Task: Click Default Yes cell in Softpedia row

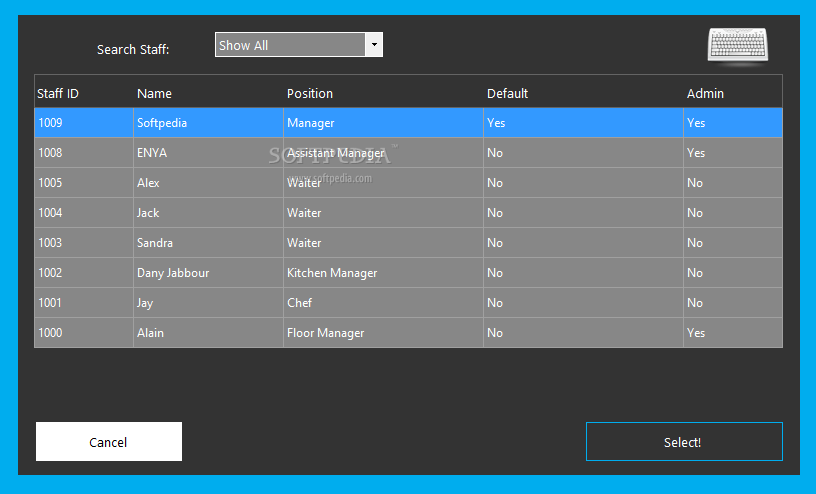Action: tap(583, 123)
